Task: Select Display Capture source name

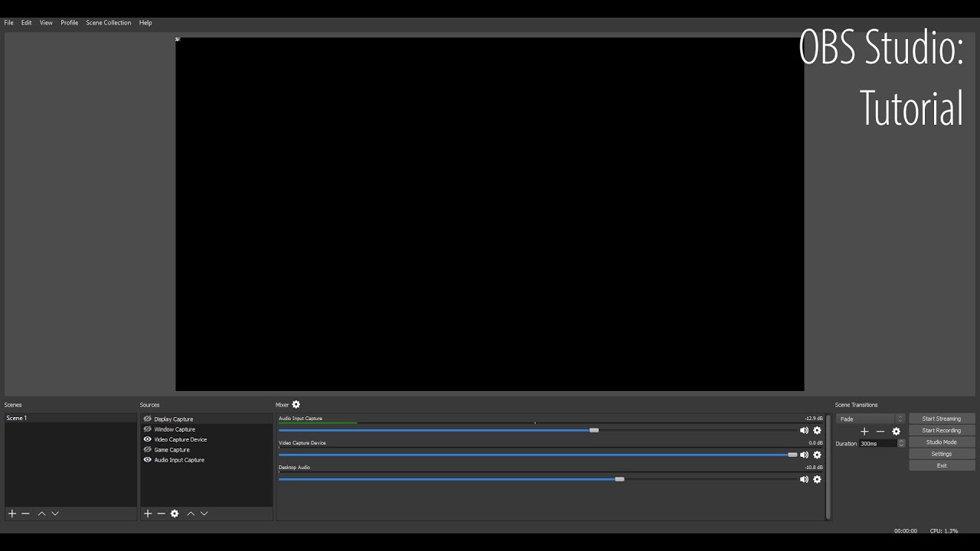Action: pyautogui.click(x=174, y=419)
